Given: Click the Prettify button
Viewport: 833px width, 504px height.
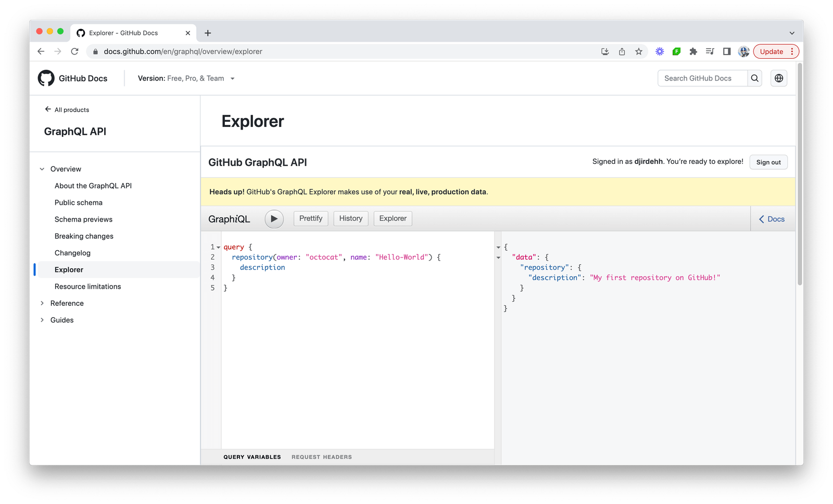Looking at the screenshot, I should [311, 218].
